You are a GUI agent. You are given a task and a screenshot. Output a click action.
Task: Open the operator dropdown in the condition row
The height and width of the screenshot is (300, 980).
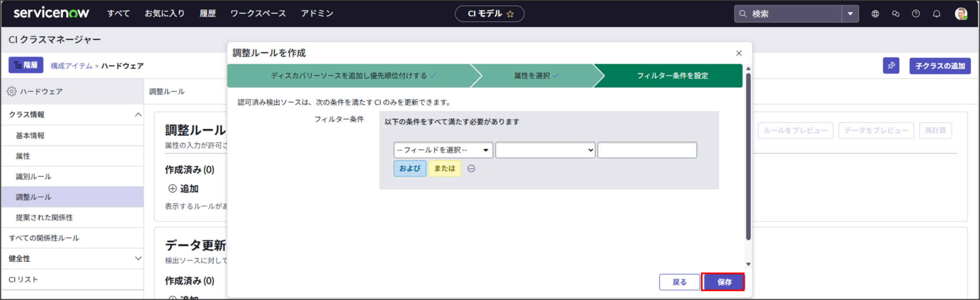(546, 150)
